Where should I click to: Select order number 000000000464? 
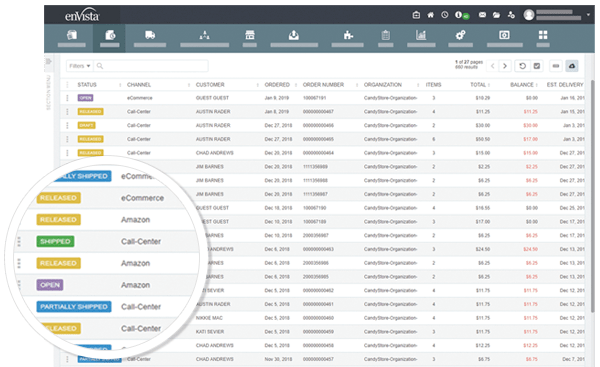click(318, 153)
